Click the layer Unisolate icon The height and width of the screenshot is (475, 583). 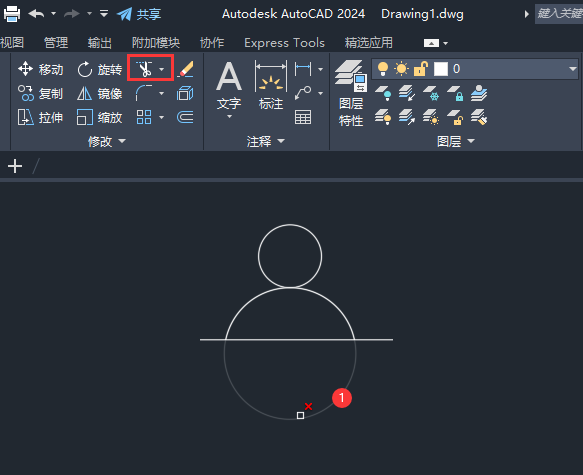[407, 117]
